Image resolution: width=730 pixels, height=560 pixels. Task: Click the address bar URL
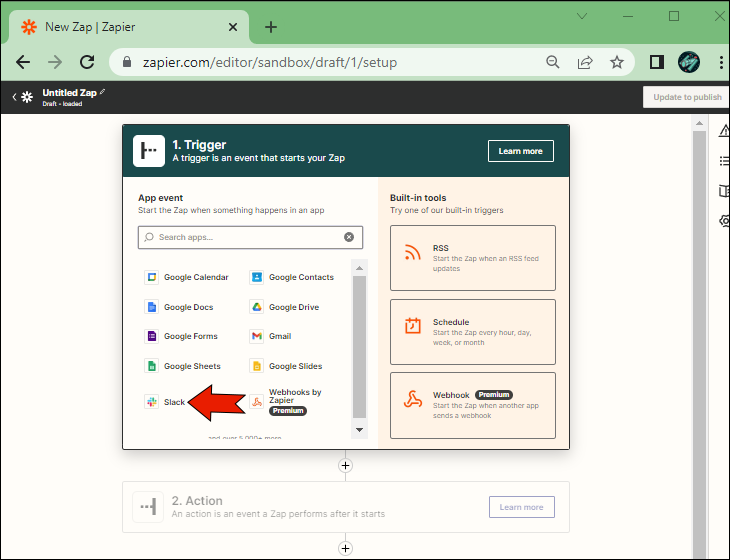coord(270,62)
